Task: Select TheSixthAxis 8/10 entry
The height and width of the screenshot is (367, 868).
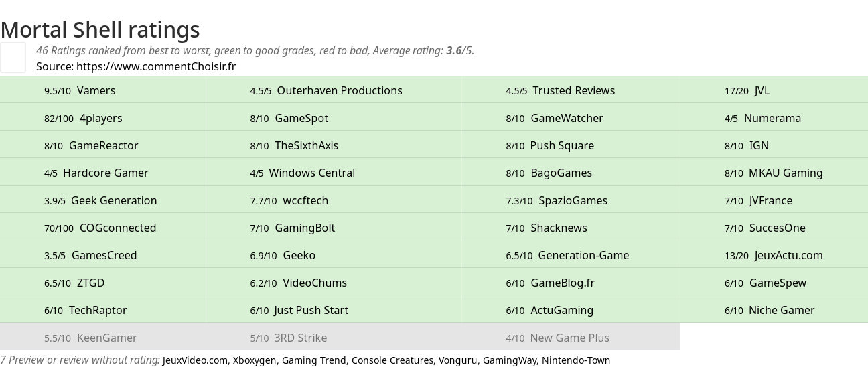Action: (294, 145)
